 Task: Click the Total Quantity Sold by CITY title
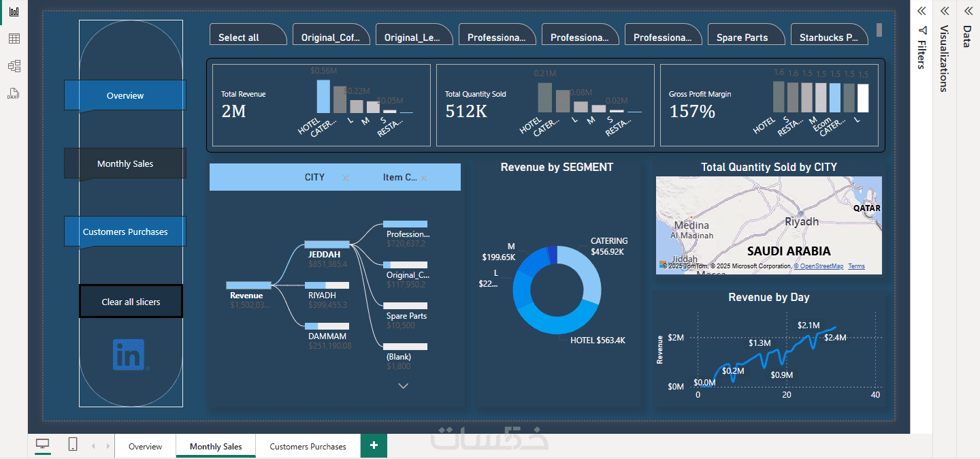coord(769,167)
